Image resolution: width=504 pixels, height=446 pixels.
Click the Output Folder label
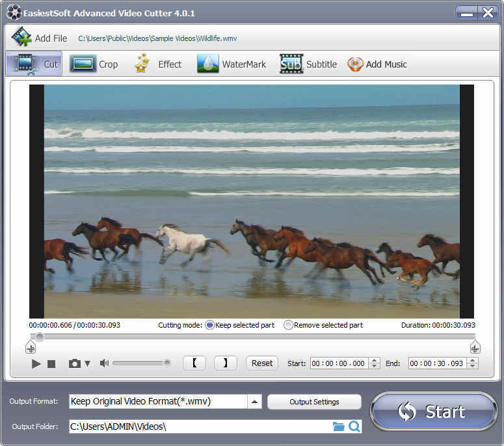click(x=34, y=426)
